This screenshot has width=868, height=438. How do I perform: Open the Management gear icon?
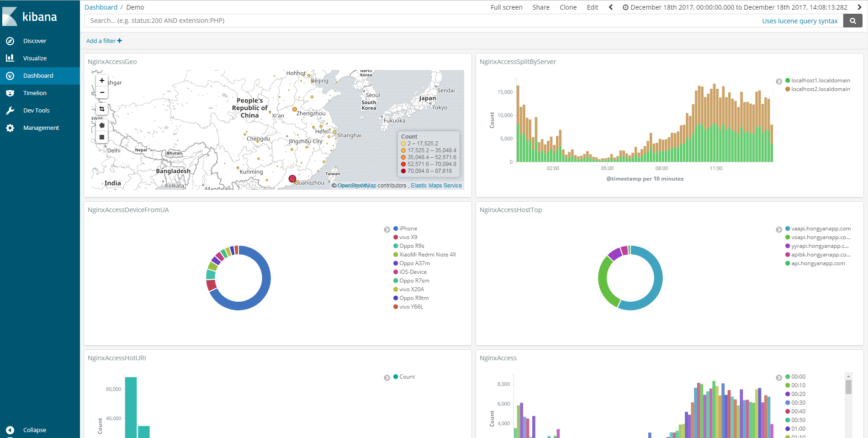coord(10,128)
